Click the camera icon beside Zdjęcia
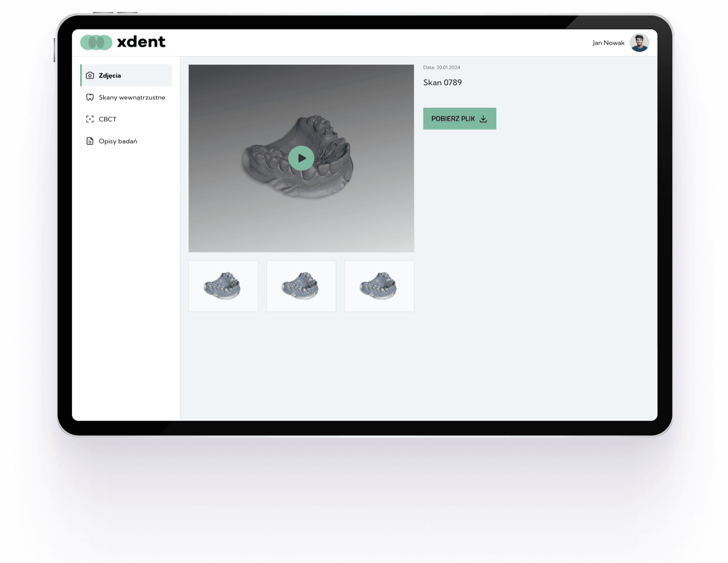 click(x=90, y=76)
